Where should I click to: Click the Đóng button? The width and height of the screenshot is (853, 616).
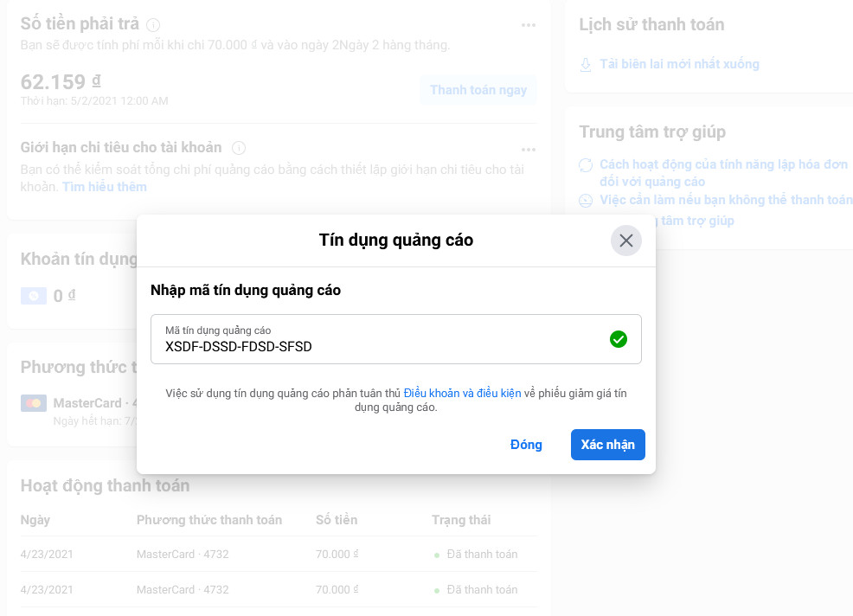pos(526,445)
